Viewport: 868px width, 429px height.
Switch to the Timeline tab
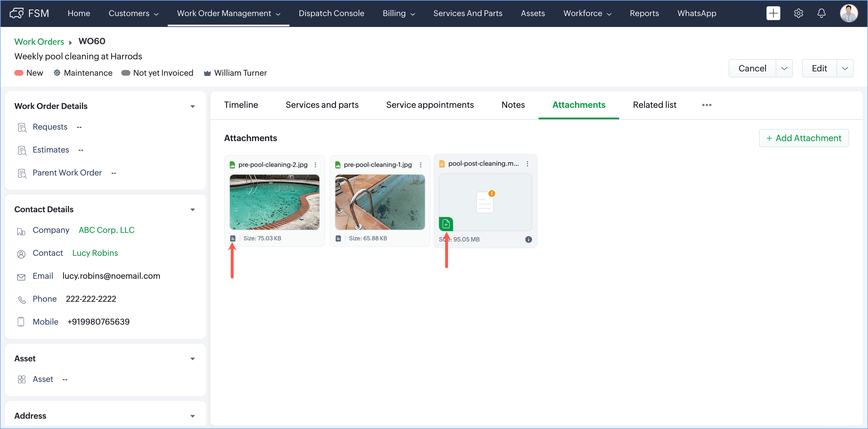241,105
